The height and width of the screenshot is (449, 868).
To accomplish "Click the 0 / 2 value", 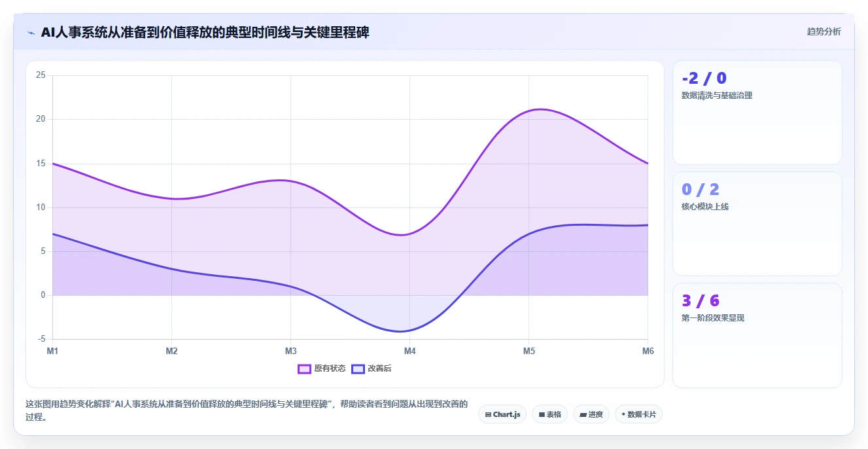I will [x=700, y=190].
